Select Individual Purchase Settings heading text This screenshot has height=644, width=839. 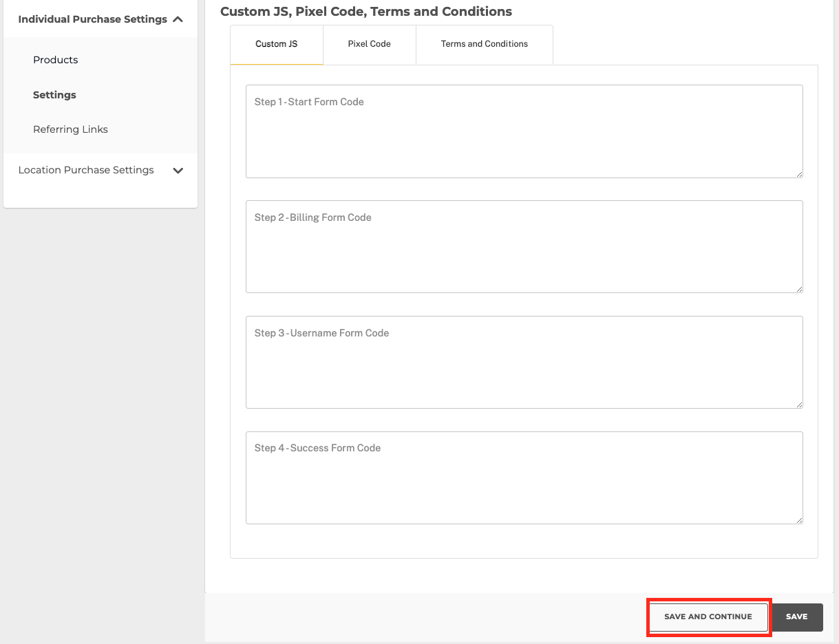point(93,19)
